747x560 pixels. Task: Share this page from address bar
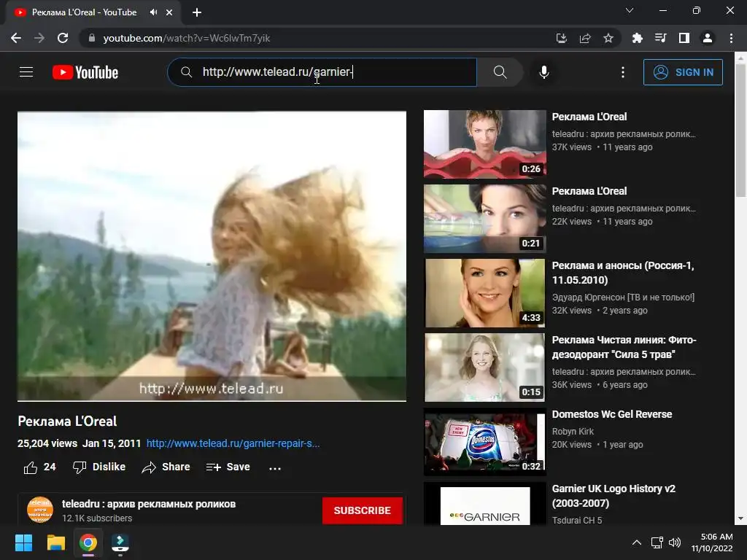585,38
